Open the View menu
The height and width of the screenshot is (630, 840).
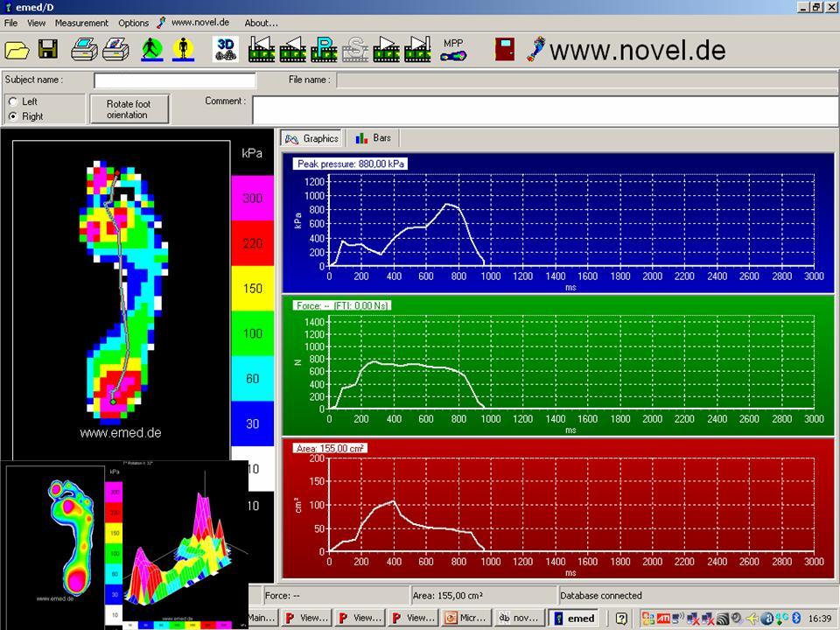tap(37, 23)
